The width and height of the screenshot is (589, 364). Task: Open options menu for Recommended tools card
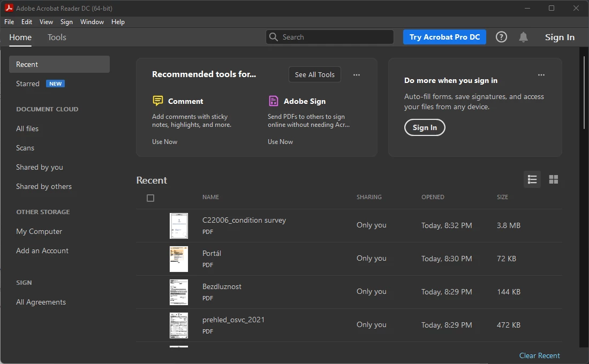(357, 75)
